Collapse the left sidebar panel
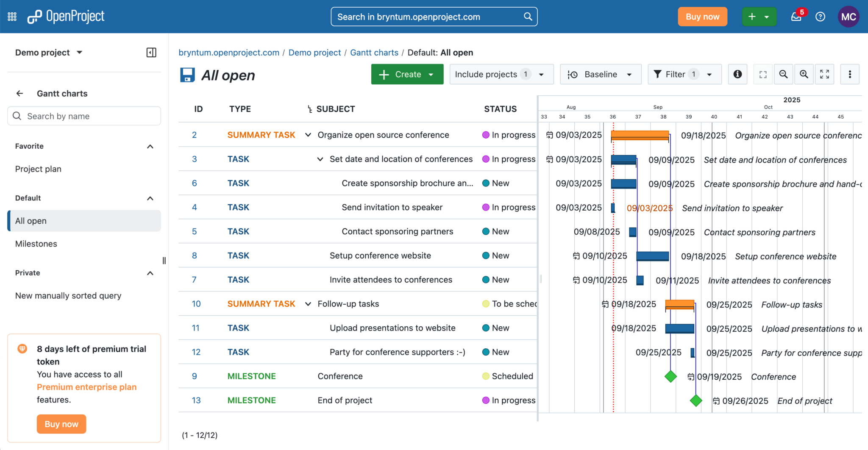 151,53
